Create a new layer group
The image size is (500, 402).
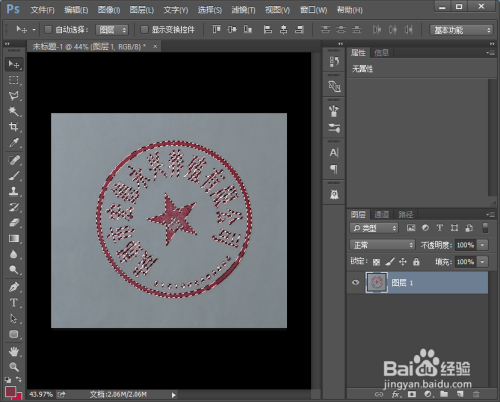click(444, 394)
